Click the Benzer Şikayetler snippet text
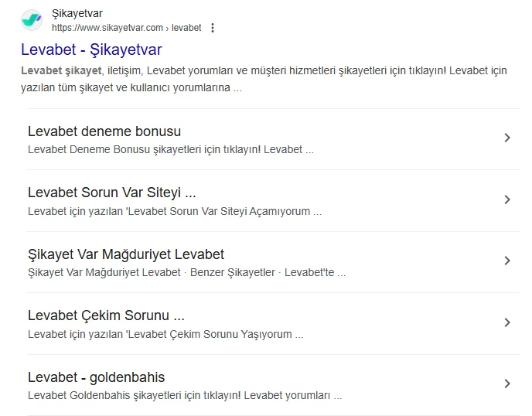Screen dimensions: 532x416 point(233,272)
